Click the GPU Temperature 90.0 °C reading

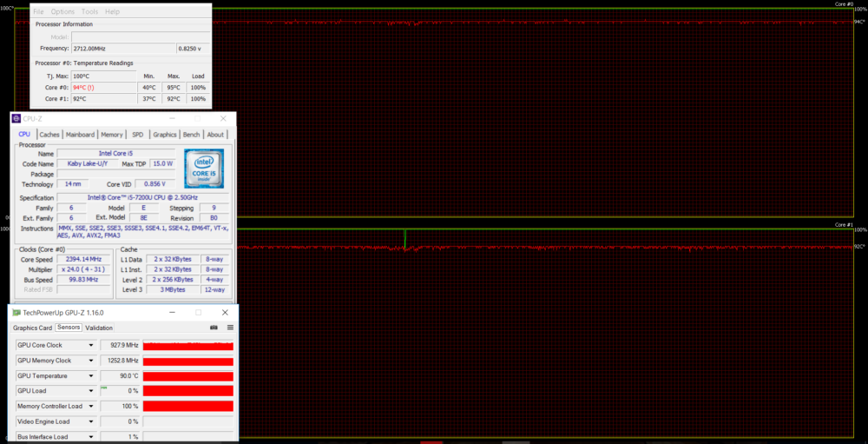[x=120, y=376]
